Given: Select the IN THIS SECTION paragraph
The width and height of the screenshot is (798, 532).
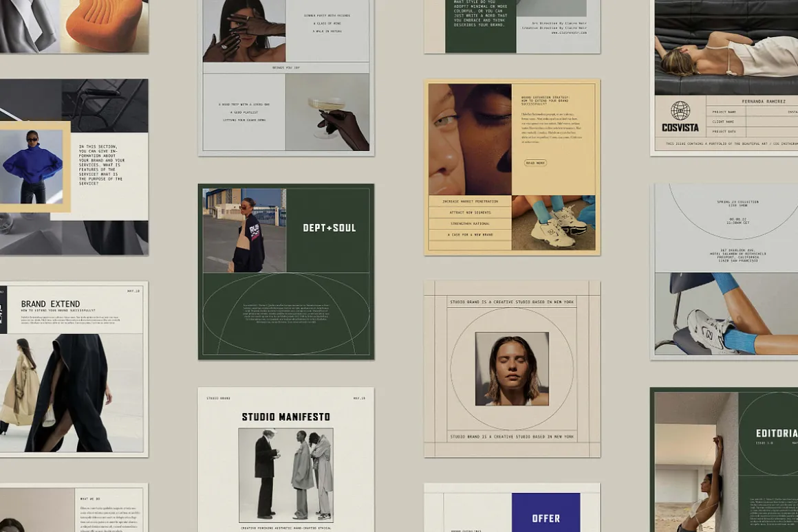Looking at the screenshot, I should coord(101,165).
